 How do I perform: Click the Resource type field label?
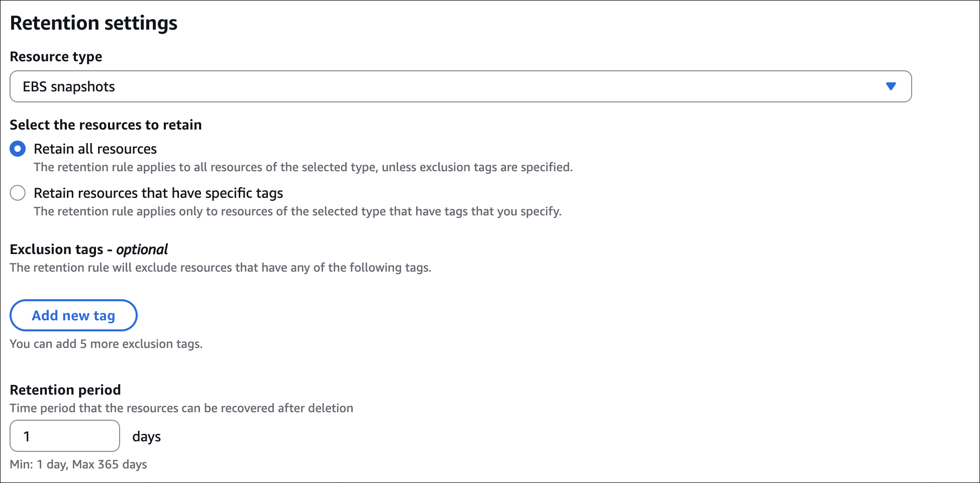click(x=56, y=57)
